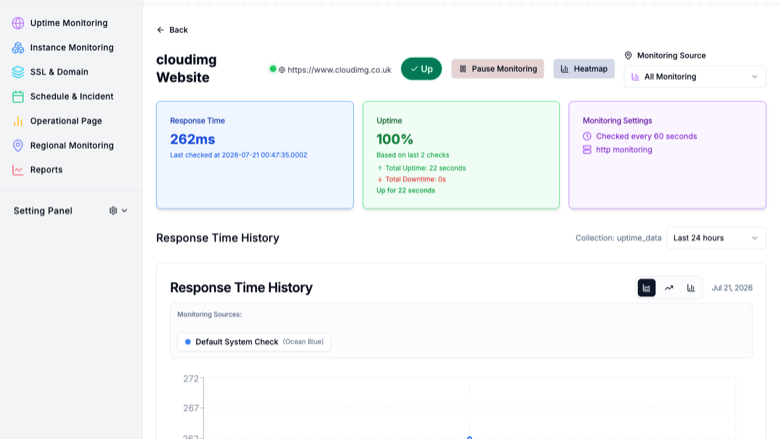Open the All Monitoring source dropdown
The width and height of the screenshot is (780, 439).
click(695, 77)
